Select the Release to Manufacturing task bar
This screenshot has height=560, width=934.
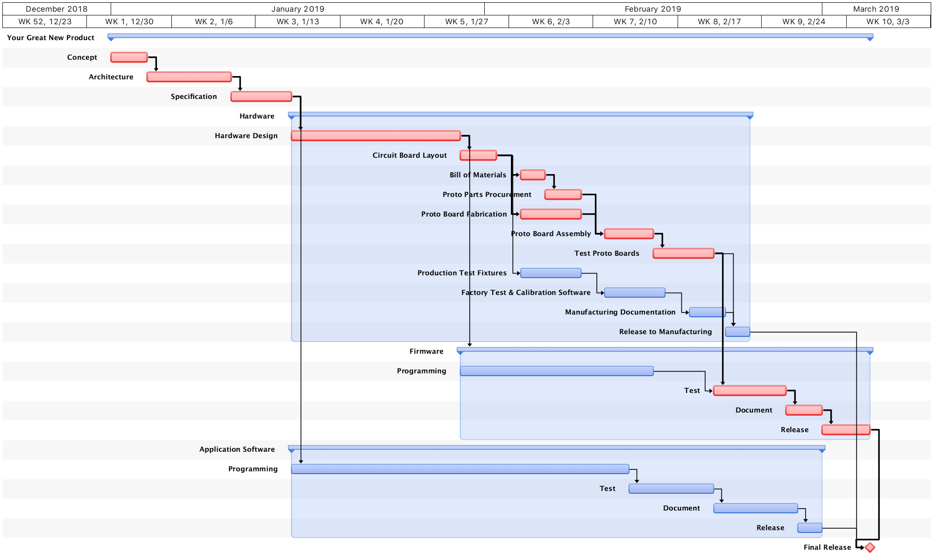click(x=737, y=331)
